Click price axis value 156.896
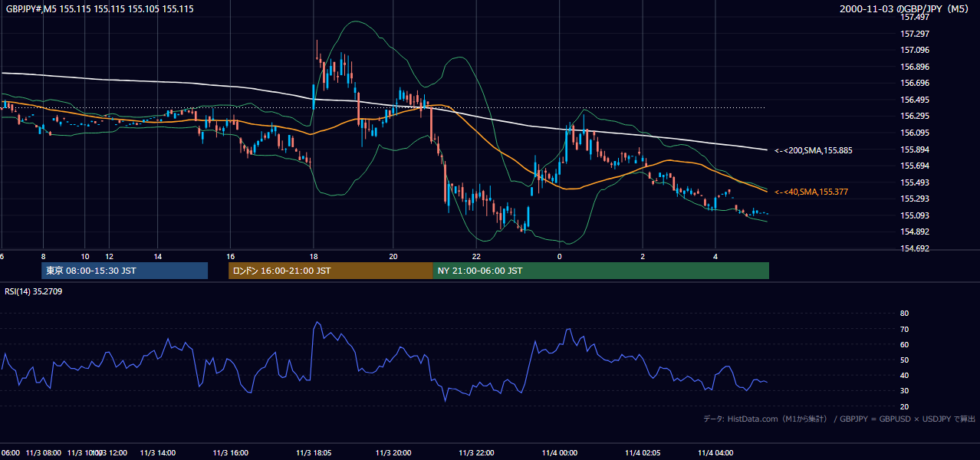Screen dimensions: 980x460 [916, 67]
